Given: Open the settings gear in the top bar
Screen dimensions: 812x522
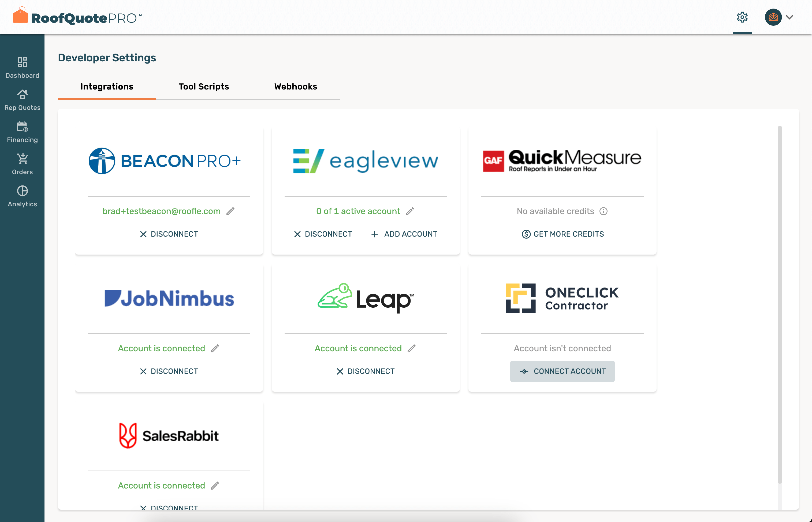Looking at the screenshot, I should click(742, 17).
